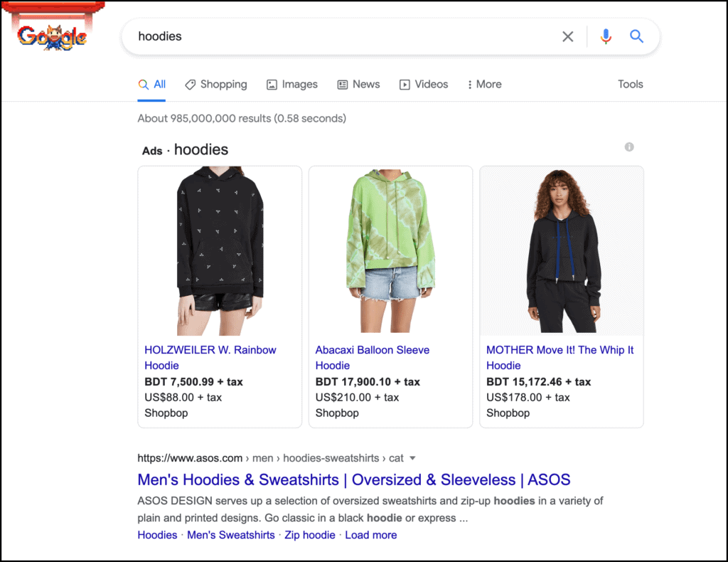Clear the search box with the X icon
The width and height of the screenshot is (728, 562).
567,36
